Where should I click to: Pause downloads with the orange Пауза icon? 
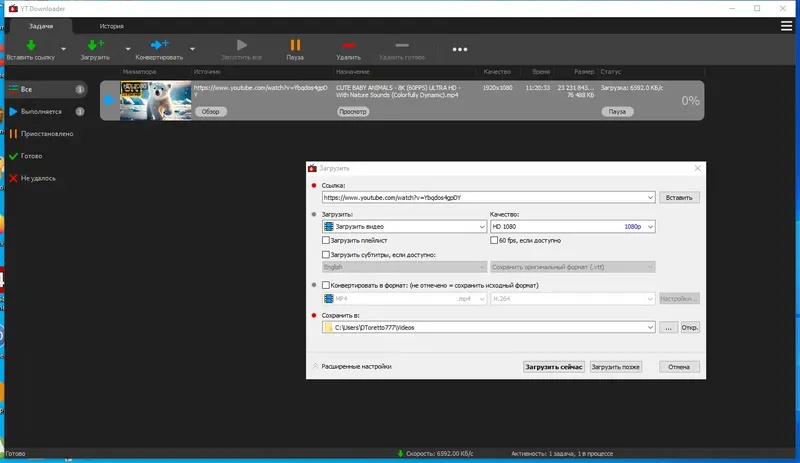pos(295,45)
